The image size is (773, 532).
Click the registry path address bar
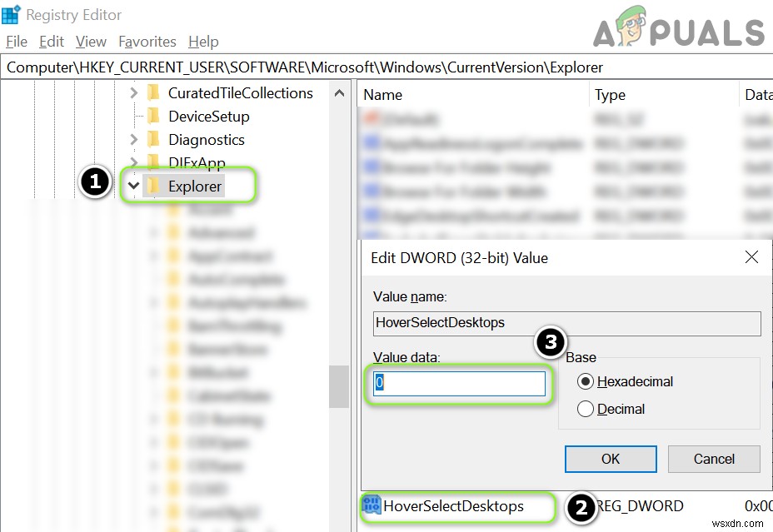coord(333,67)
